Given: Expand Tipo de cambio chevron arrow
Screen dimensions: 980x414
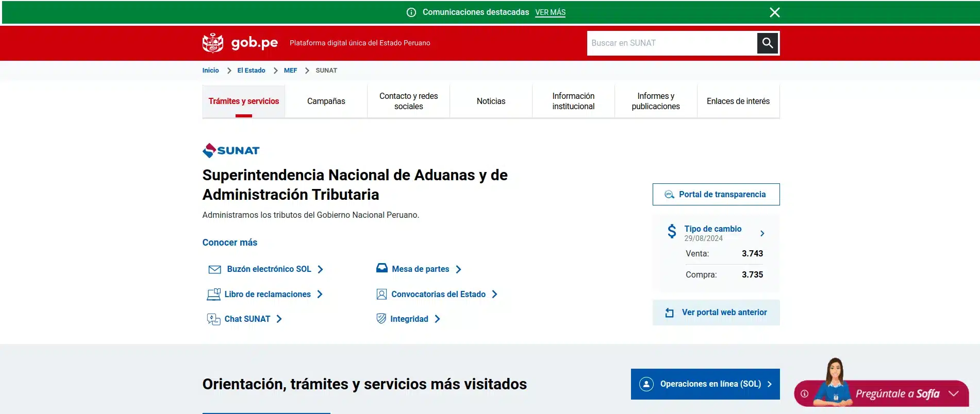Looking at the screenshot, I should [762, 233].
